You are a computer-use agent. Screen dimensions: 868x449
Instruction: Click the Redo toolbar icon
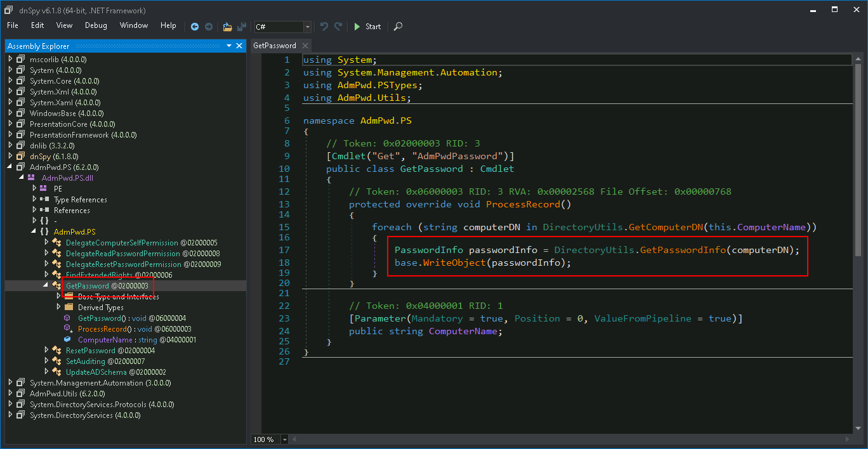339,27
